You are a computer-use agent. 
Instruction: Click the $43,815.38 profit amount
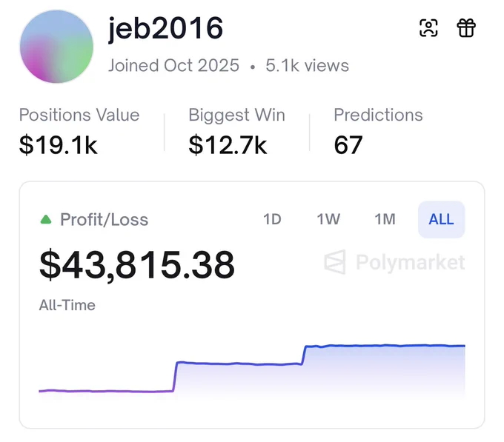coord(137,265)
